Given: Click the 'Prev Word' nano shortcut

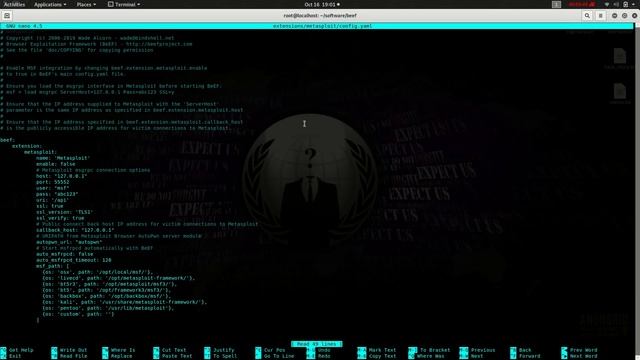Looking at the screenshot, I should [x=580, y=350].
